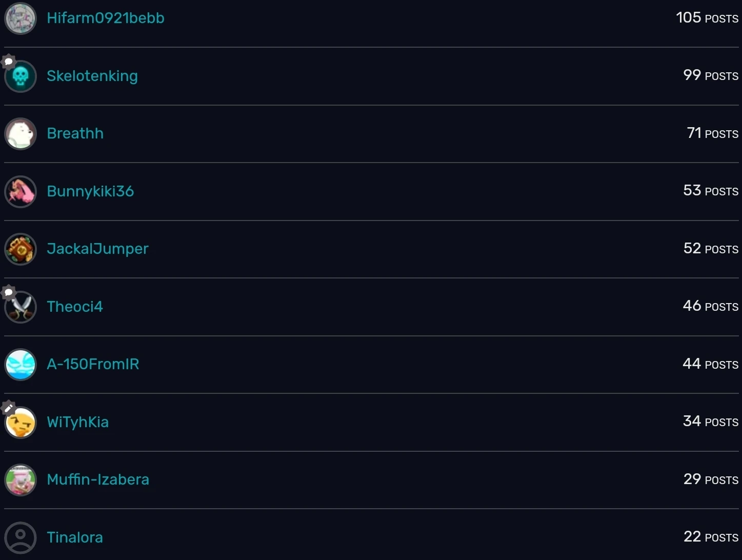Open the Skelotenking profile link

[92, 75]
